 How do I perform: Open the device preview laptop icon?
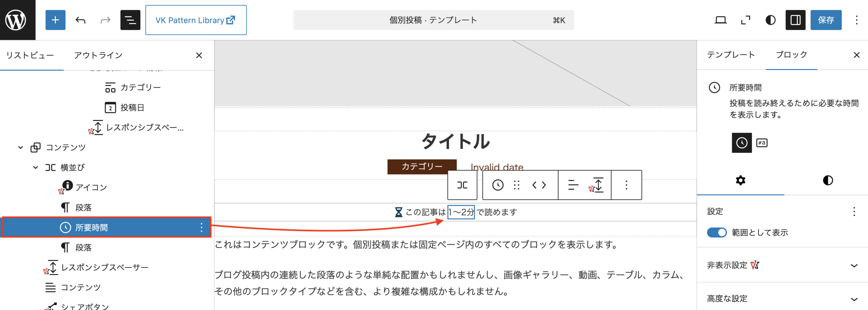(x=721, y=20)
